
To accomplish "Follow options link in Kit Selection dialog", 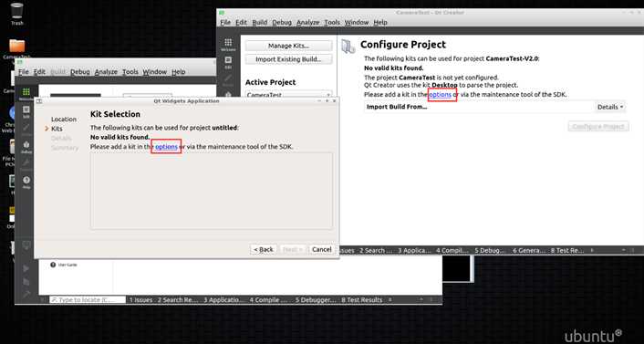I will (x=166, y=146).
